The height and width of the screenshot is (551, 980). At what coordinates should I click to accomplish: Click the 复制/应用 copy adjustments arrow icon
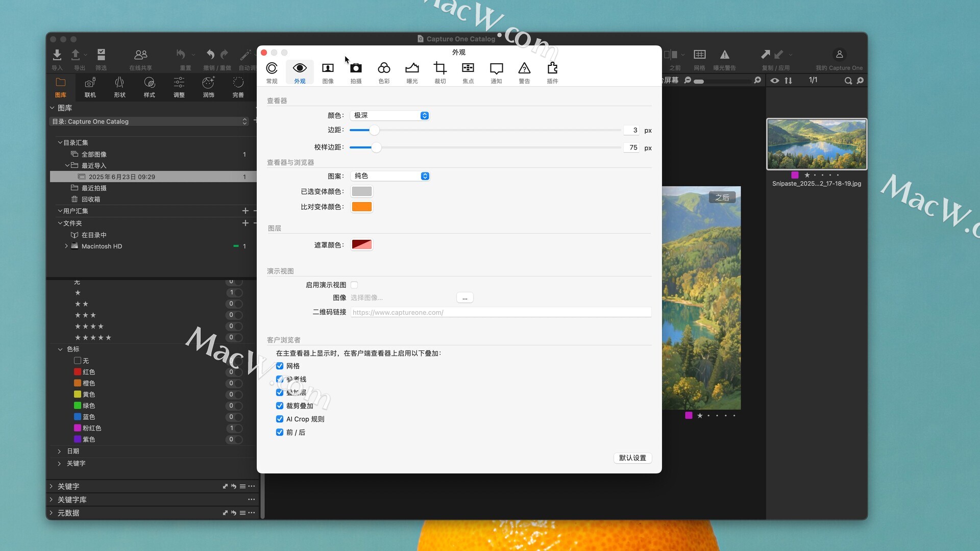pyautogui.click(x=766, y=54)
